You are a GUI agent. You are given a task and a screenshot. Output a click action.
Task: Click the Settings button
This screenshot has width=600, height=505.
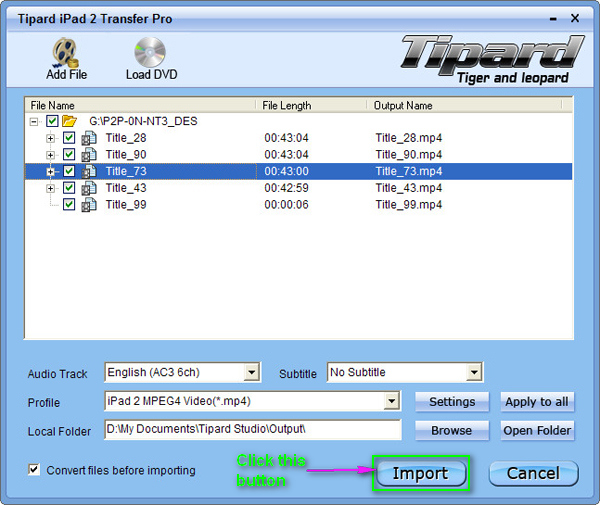click(x=452, y=402)
